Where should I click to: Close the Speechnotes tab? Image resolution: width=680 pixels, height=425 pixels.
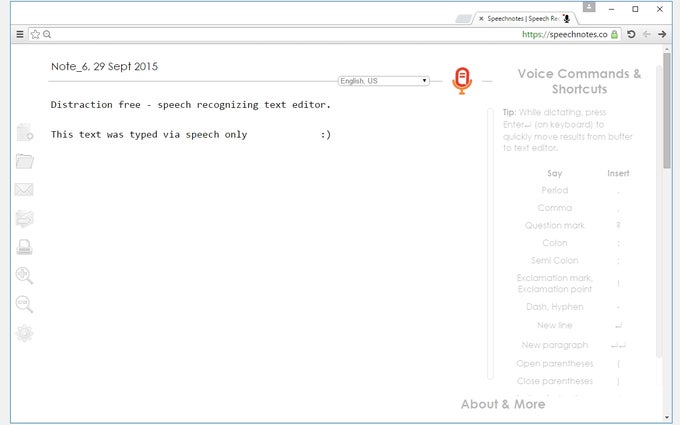pyautogui.click(x=481, y=19)
